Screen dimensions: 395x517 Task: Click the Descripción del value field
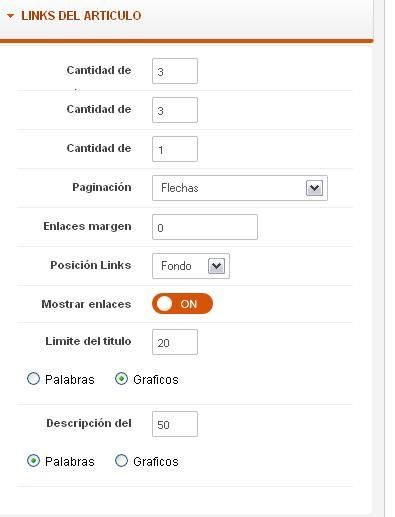175,424
